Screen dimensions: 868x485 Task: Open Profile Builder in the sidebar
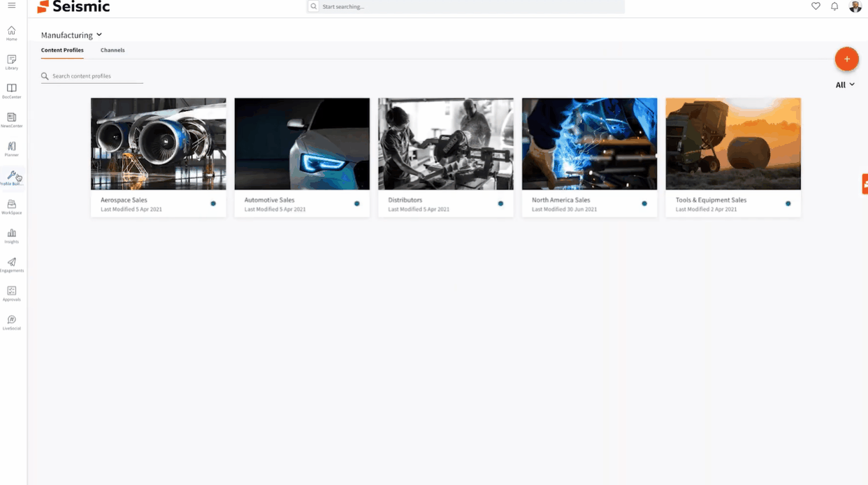pos(11,178)
